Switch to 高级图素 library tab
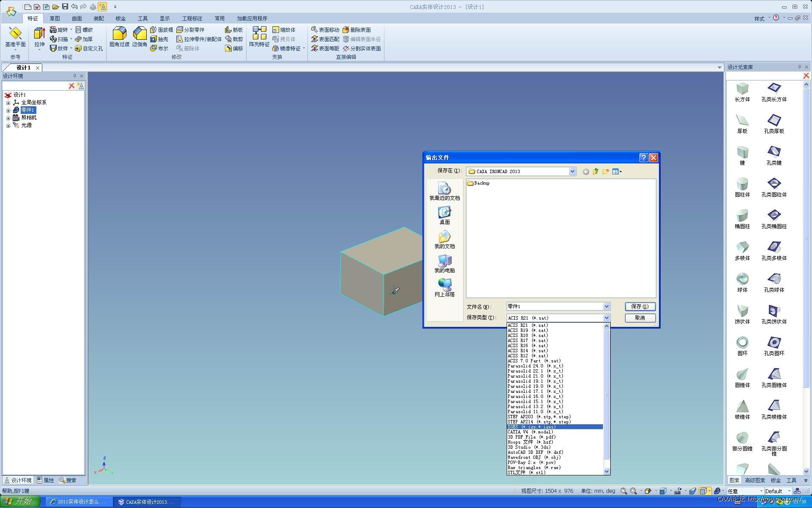The width and height of the screenshot is (812, 508). click(x=755, y=480)
